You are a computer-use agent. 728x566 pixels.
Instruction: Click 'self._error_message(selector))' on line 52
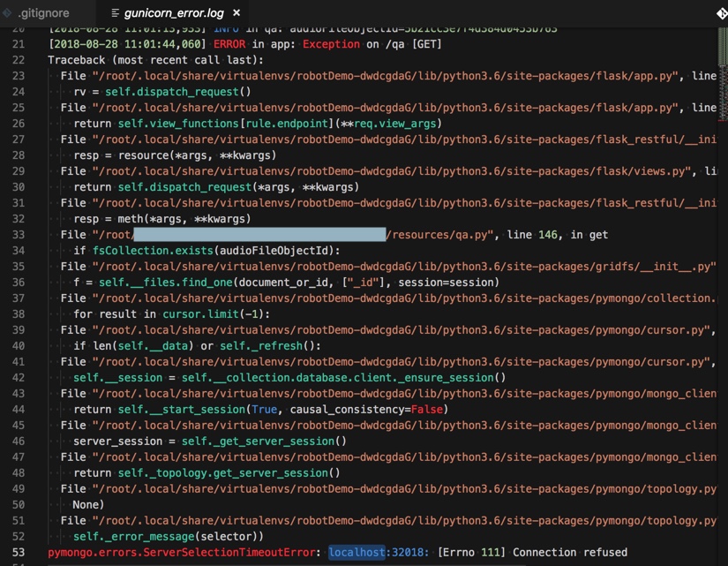[169, 537]
